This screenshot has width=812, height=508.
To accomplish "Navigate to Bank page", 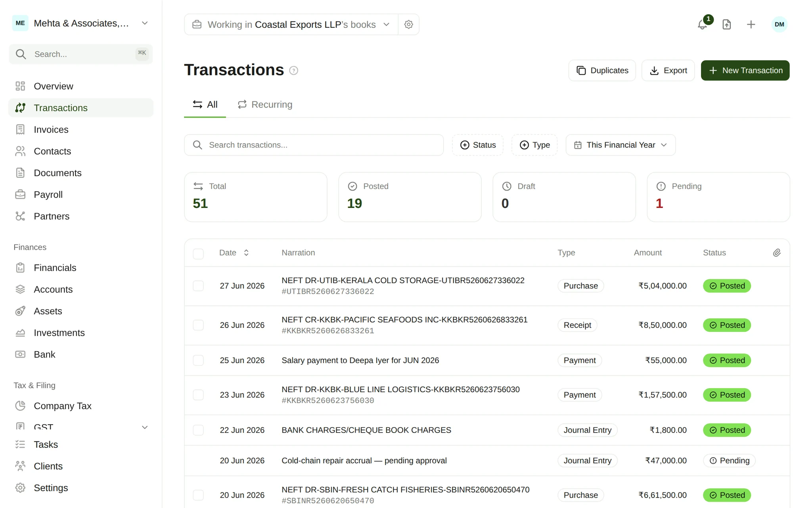I will tap(81, 354).
